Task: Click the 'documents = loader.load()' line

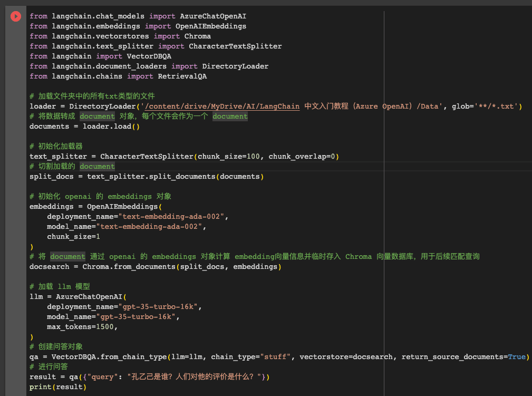Action: (x=84, y=126)
